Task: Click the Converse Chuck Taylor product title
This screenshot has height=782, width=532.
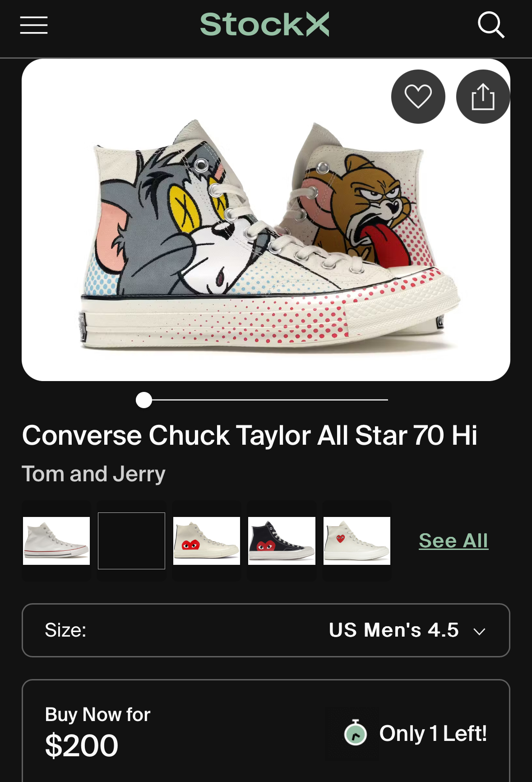Action: [x=250, y=435]
